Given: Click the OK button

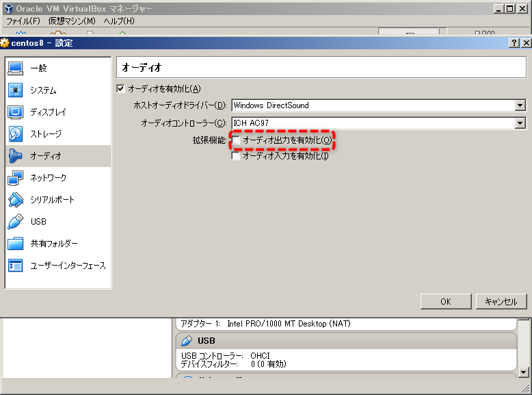Looking at the screenshot, I should click(446, 302).
